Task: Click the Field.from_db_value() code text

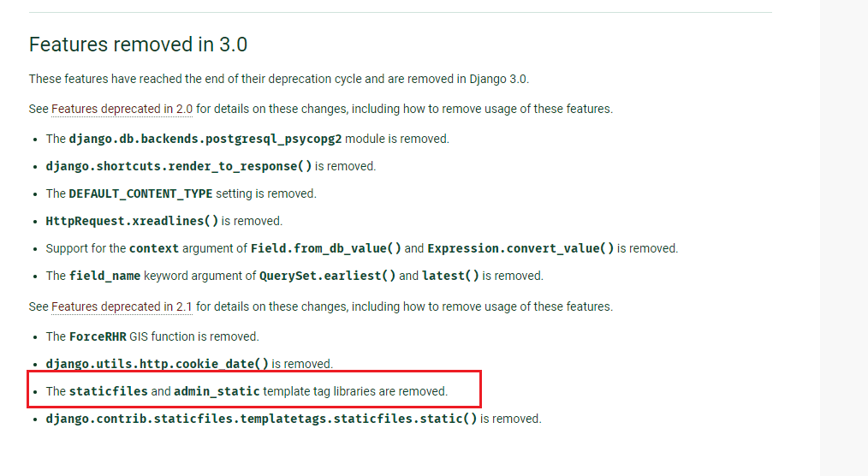Action: click(x=326, y=248)
